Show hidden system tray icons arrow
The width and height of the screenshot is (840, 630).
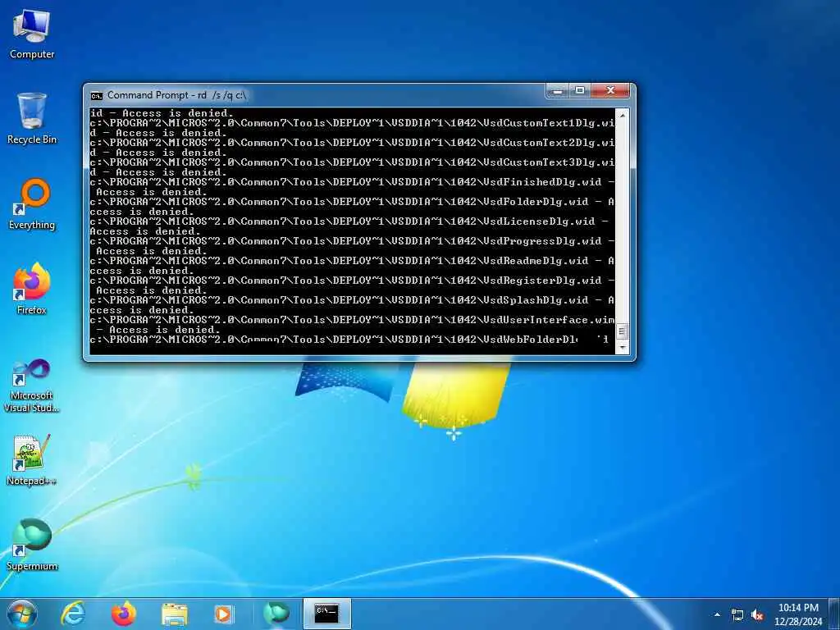click(717, 614)
